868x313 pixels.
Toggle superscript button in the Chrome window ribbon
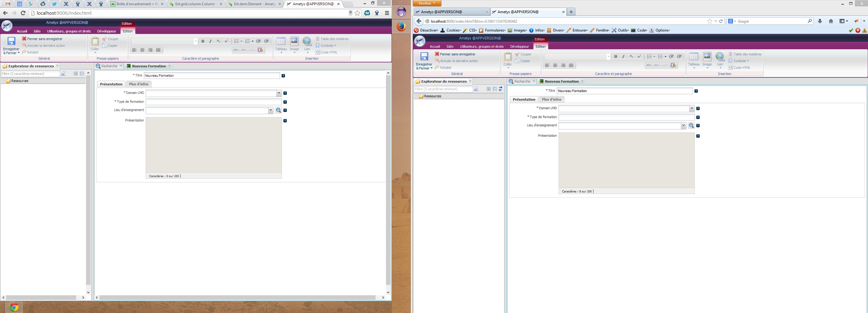226,41
